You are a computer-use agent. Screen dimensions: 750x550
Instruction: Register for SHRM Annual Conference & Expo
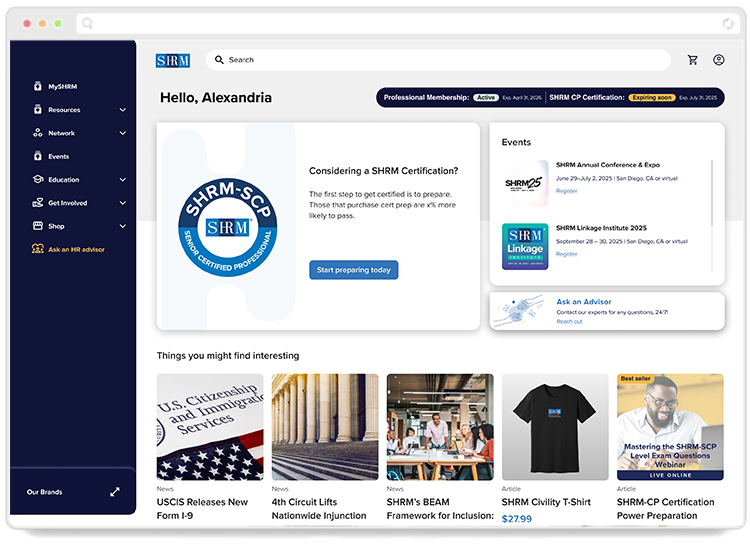tap(566, 191)
